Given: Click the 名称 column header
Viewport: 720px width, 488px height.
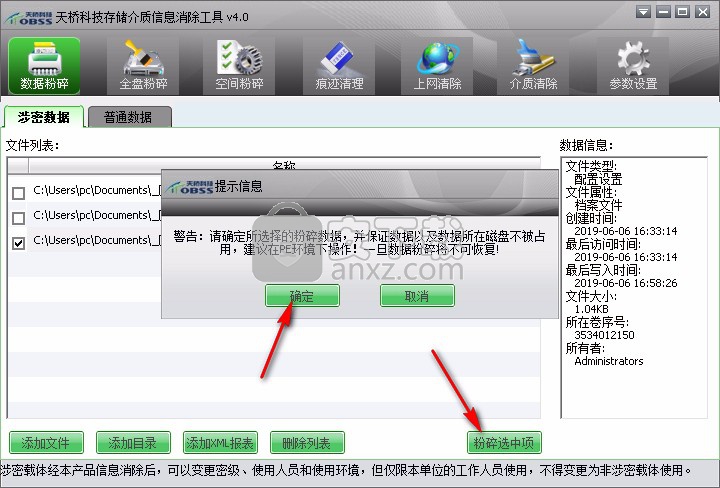Looking at the screenshot, I should (284, 164).
